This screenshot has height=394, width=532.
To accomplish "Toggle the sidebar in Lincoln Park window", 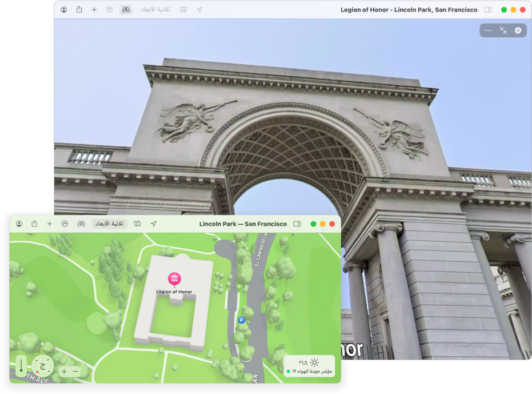I will [x=297, y=224].
